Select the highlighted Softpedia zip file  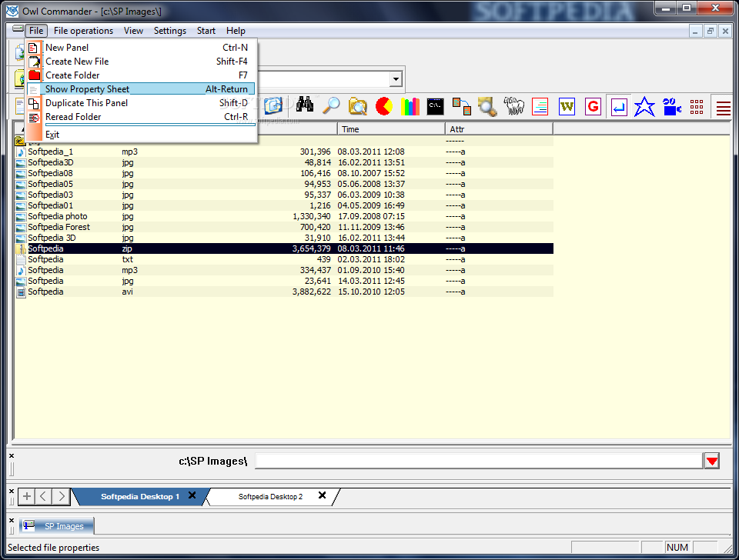tap(284, 248)
